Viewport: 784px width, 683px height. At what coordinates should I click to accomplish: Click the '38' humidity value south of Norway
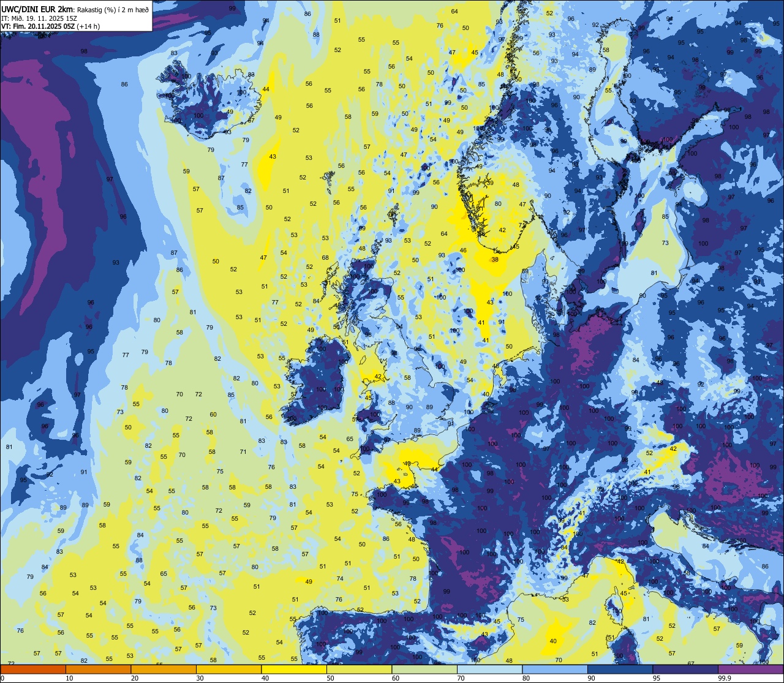pos(495,259)
